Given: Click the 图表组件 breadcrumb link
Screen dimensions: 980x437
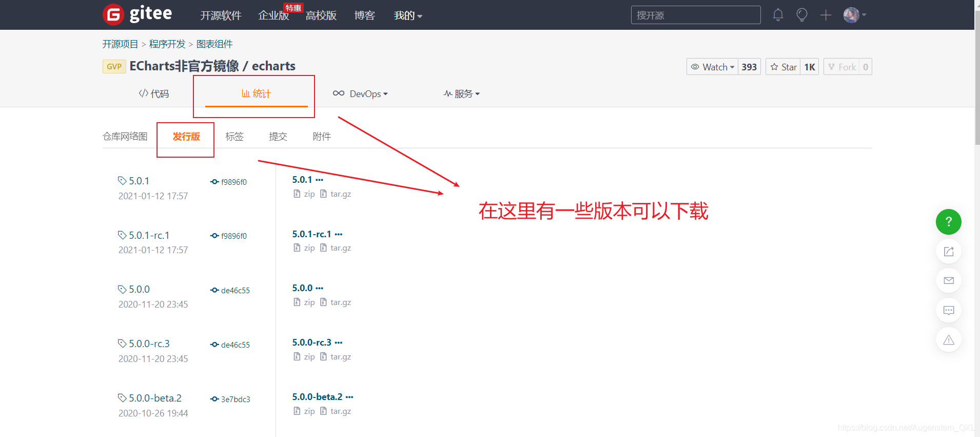Looking at the screenshot, I should tap(214, 44).
